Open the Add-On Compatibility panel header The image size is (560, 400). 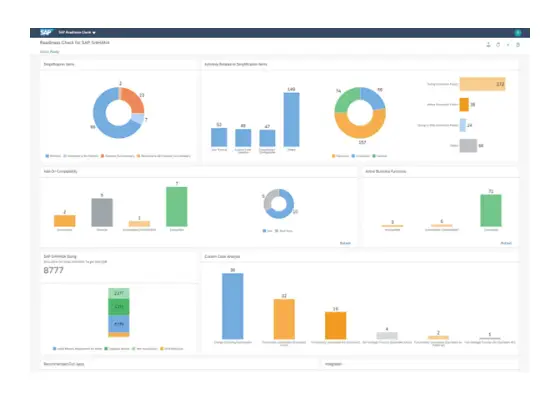click(60, 171)
